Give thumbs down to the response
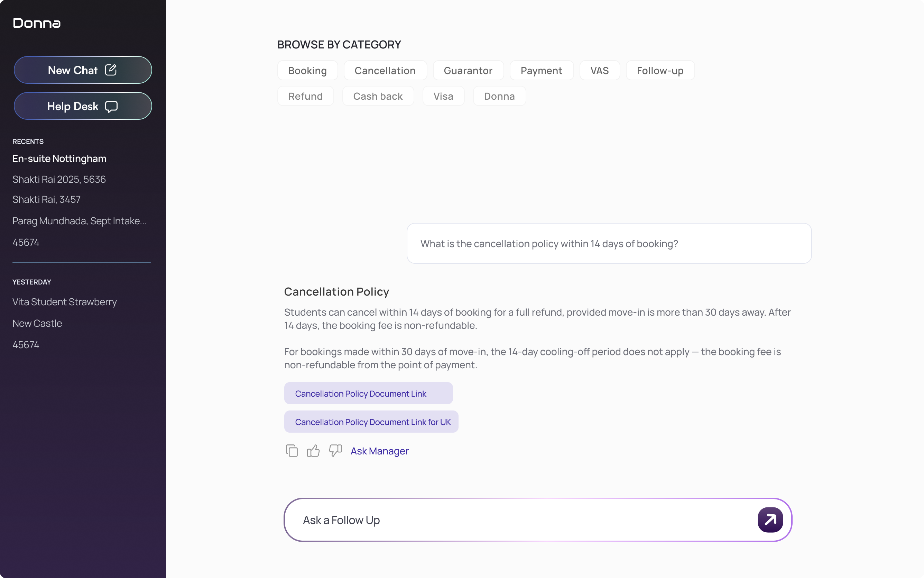Image resolution: width=924 pixels, height=578 pixels. point(335,451)
